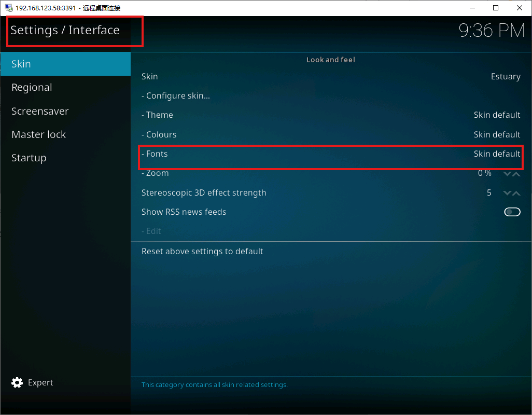This screenshot has height=415, width=532.
Task: Open the Fonts selection
Action: 331,154
